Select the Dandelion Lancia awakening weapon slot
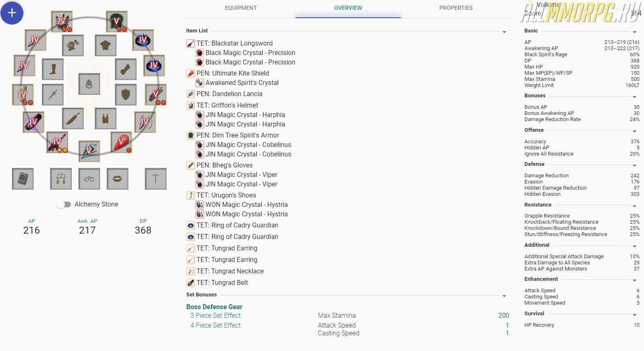This screenshot has width=644, height=351. (x=89, y=151)
